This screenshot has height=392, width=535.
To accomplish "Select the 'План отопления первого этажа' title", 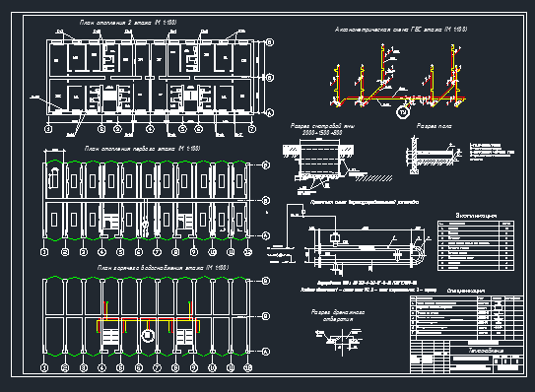I will click(x=142, y=149).
